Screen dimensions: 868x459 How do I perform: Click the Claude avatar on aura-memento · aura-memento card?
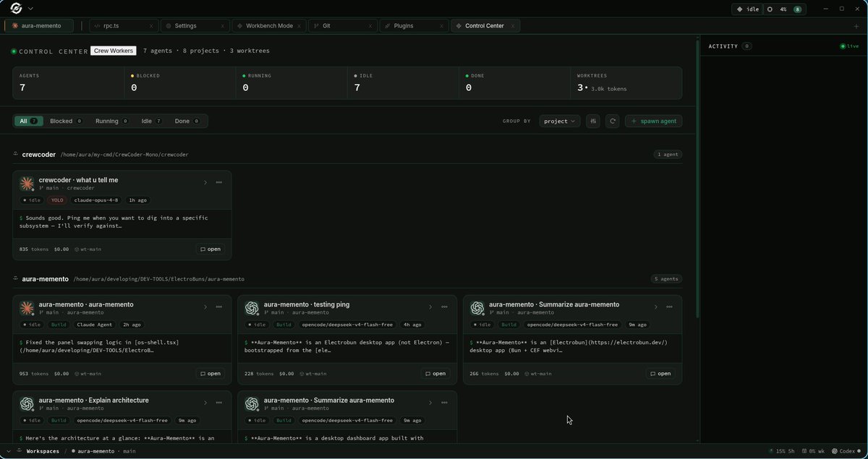click(x=27, y=308)
